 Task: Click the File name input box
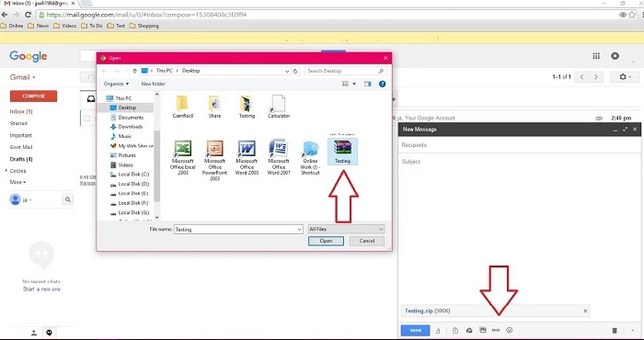point(238,230)
